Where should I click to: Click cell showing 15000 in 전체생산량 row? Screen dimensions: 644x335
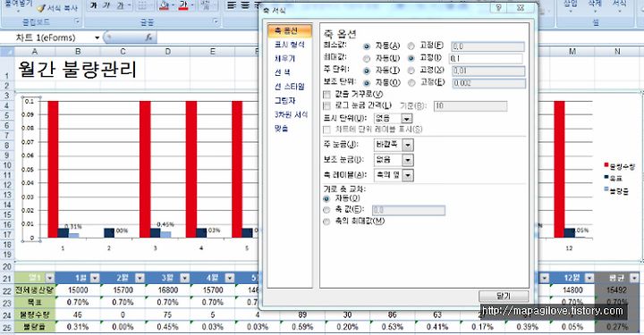click(x=78, y=290)
